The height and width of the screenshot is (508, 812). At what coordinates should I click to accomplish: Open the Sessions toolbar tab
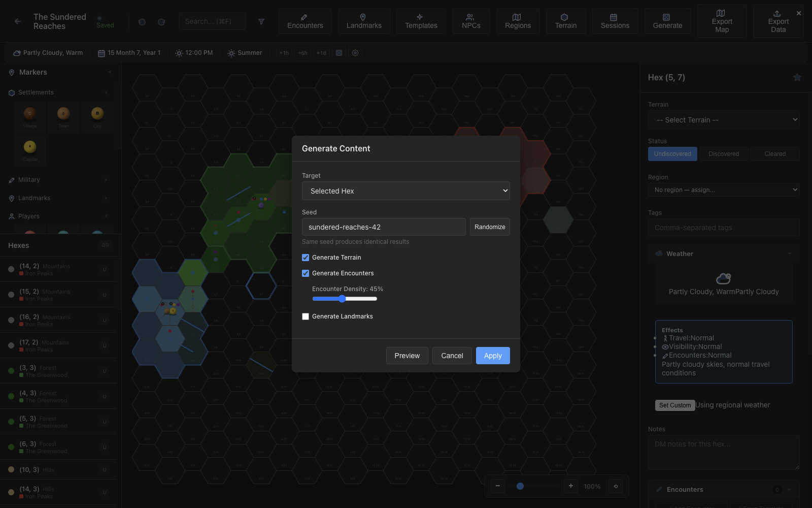click(615, 21)
